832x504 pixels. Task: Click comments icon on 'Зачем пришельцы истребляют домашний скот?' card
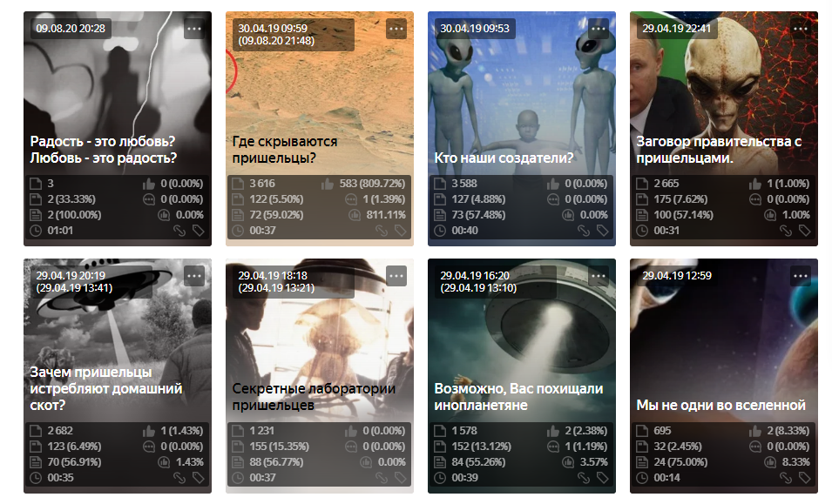(149, 447)
